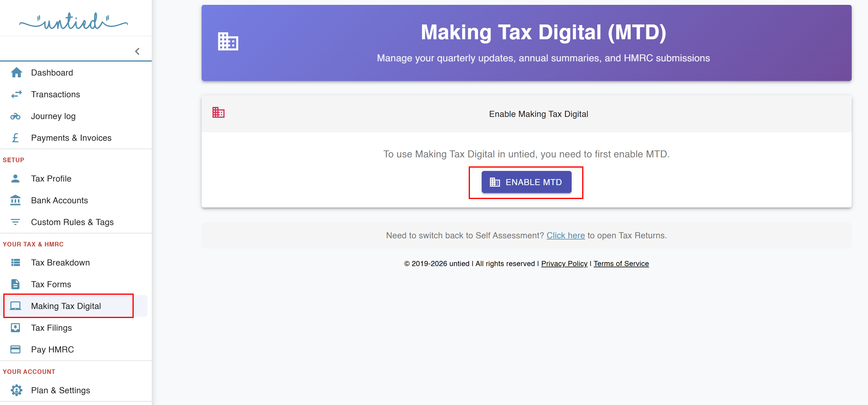Click the Journey log bike icon

click(x=15, y=116)
